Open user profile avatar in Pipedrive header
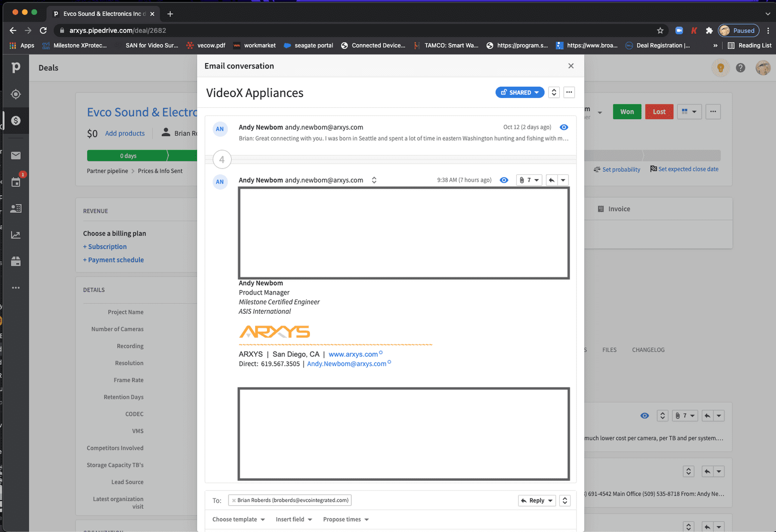The height and width of the screenshot is (532, 776). click(x=763, y=68)
